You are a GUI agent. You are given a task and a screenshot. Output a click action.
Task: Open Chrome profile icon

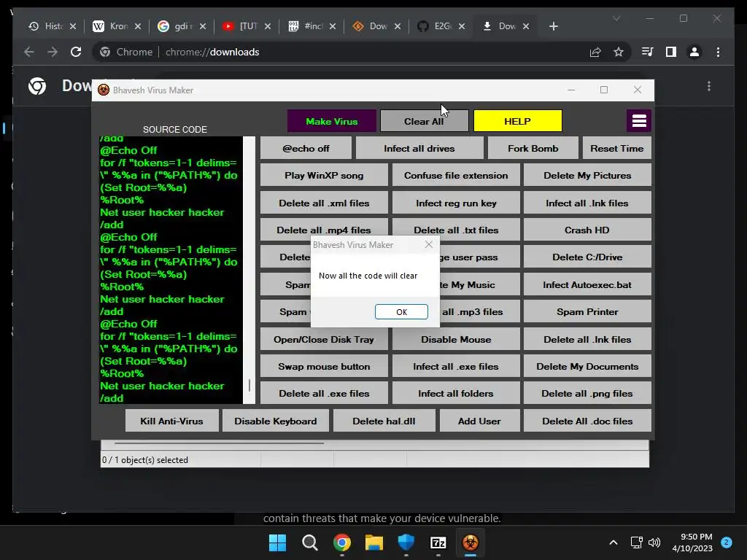694,52
